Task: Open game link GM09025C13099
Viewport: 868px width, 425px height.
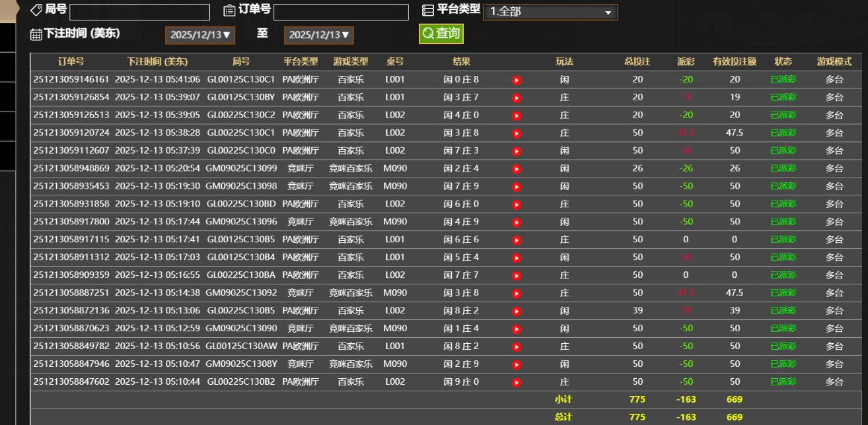Action: (242, 168)
